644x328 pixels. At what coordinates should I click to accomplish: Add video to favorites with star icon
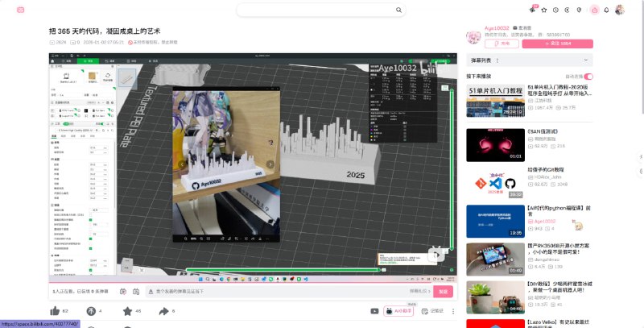(127, 310)
